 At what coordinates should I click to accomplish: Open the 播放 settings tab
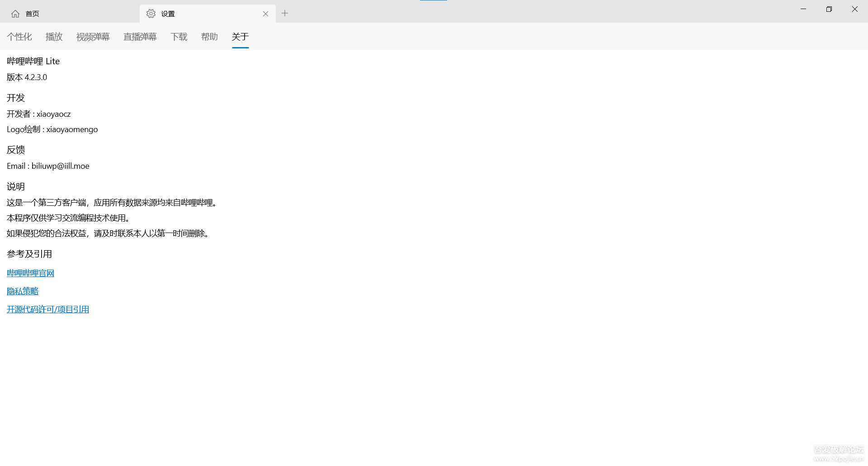pos(54,37)
